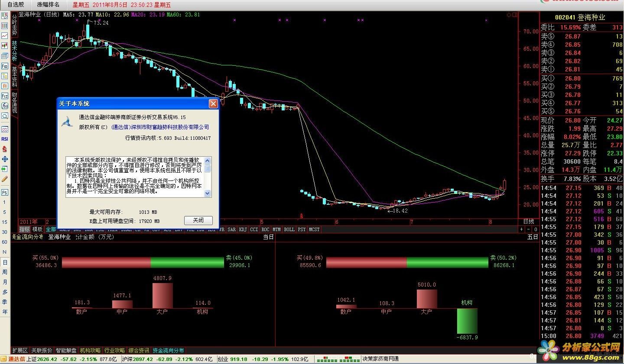This screenshot has height=364, width=624.
Task: Select the 15-minute period button
Action: [x=4, y=222]
